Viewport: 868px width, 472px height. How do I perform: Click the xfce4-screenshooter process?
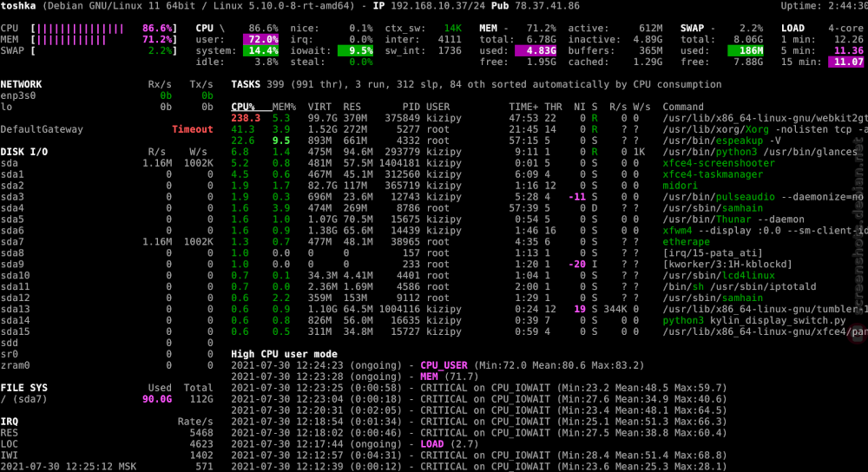(x=719, y=162)
